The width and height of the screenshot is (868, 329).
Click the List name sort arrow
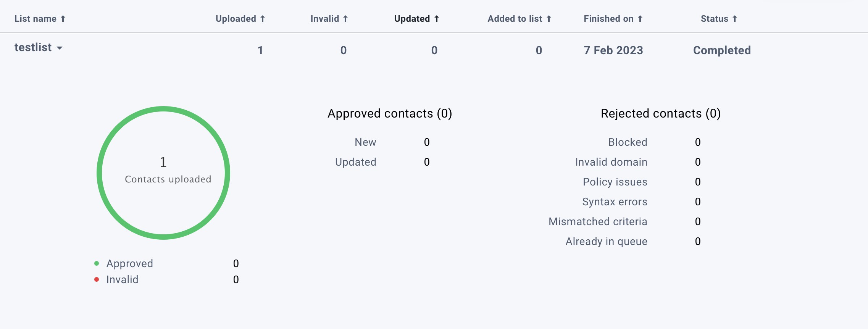(63, 18)
